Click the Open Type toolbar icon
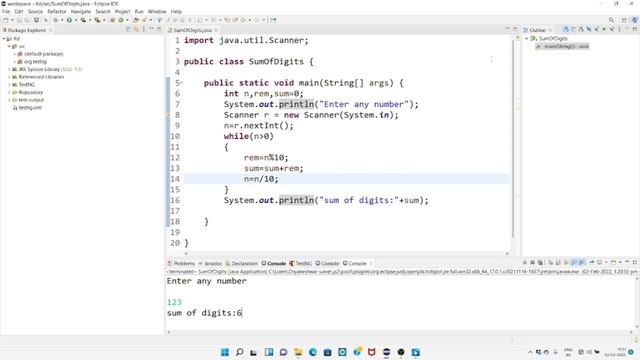 (136, 20)
